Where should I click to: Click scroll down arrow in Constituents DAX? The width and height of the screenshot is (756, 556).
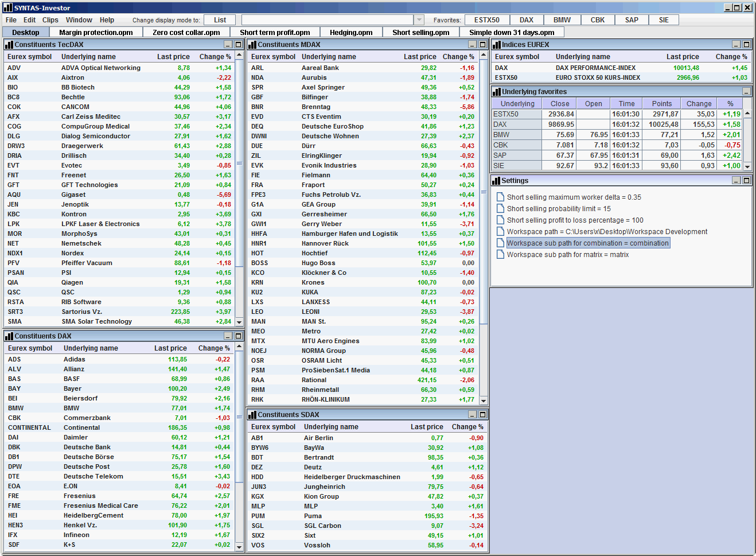(x=239, y=547)
